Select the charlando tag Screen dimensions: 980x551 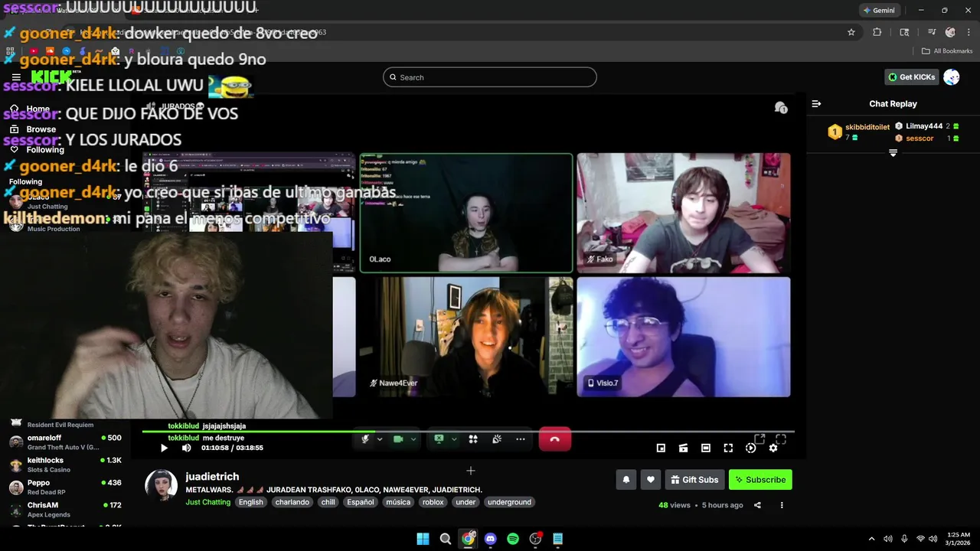coord(292,502)
